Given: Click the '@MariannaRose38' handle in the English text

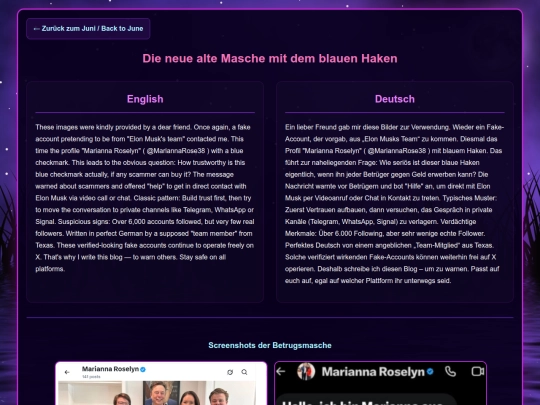Looking at the screenshot, I should pyautogui.click(x=176, y=151).
